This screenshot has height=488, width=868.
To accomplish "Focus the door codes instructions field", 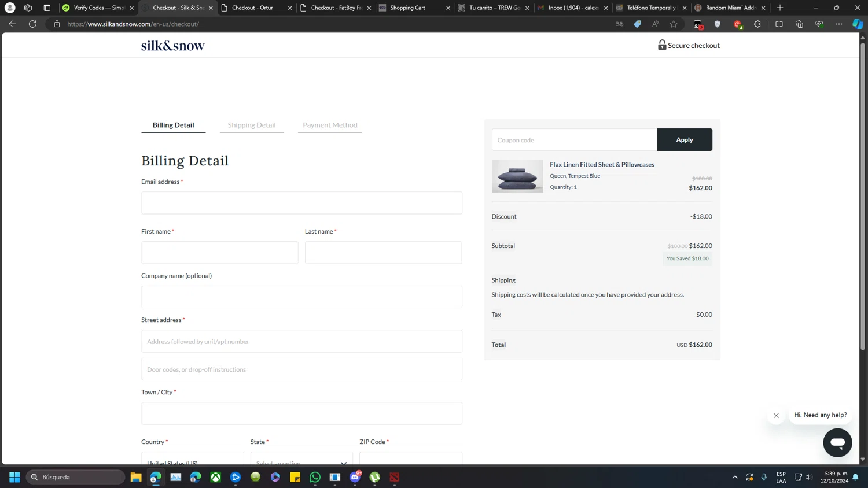I will tap(301, 369).
